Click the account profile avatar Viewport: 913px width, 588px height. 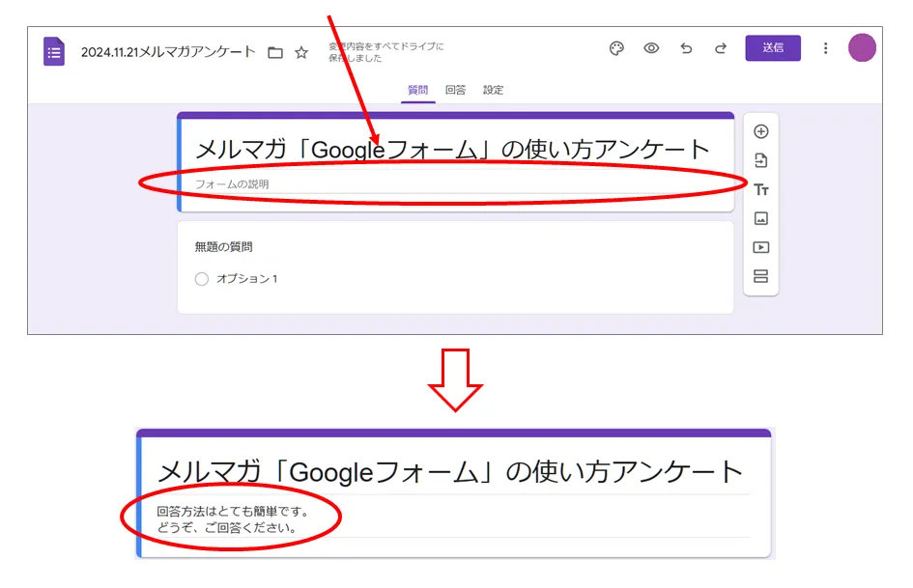[862, 48]
